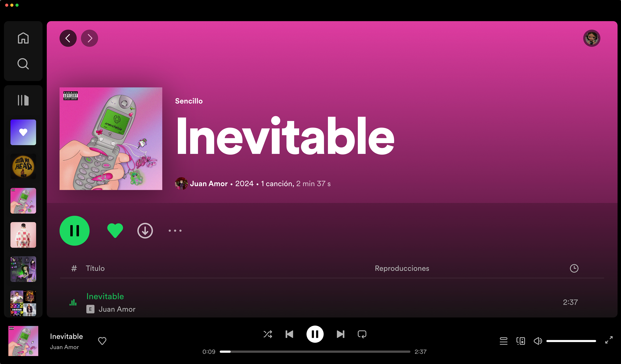Seek within the song progress bar
The image size is (621, 364).
[x=315, y=352]
